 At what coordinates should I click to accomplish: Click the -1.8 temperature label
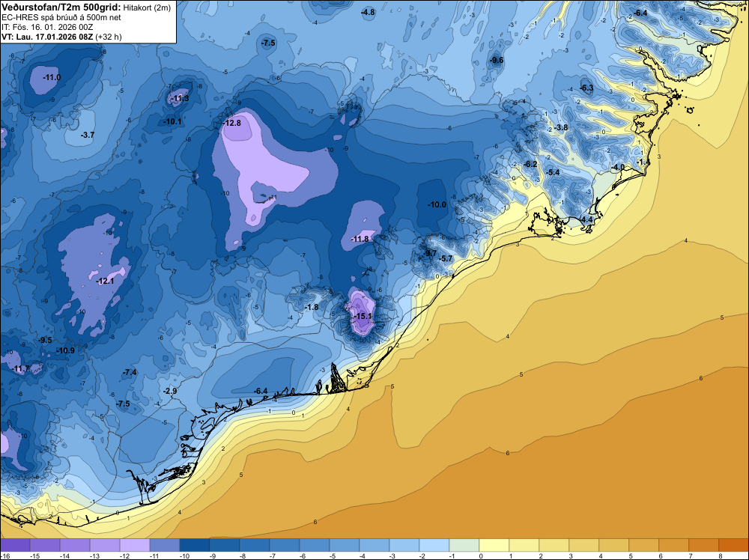click(x=312, y=308)
